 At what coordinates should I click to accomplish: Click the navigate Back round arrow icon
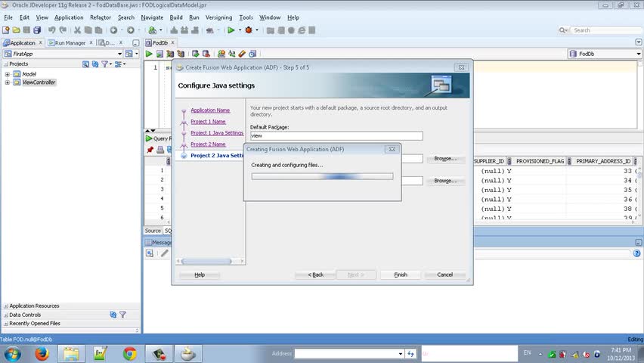114,30
